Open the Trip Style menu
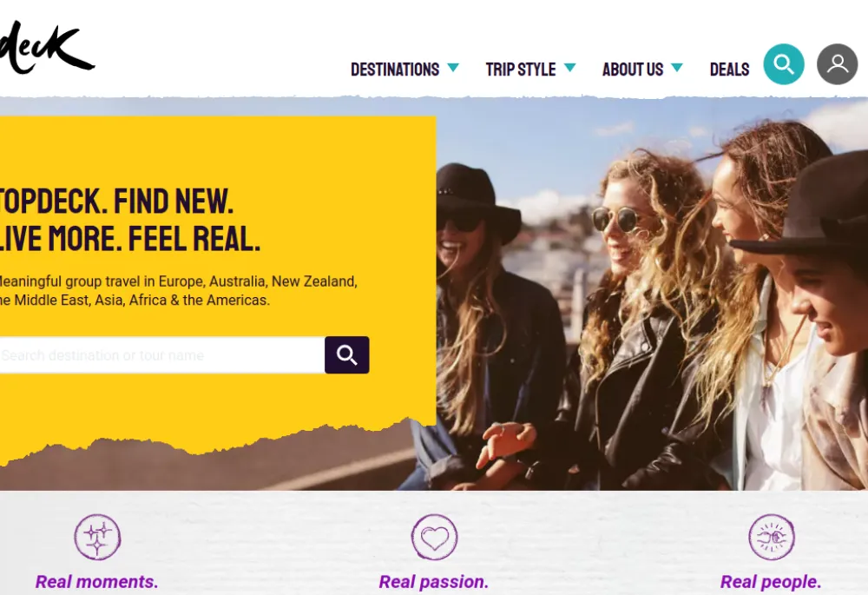The height and width of the screenshot is (595, 868). (x=520, y=69)
